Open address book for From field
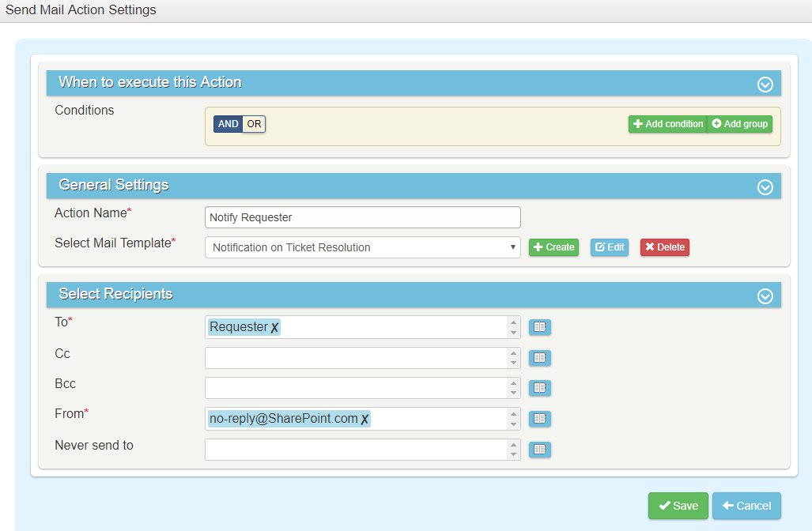Screen dimensions: 812x531 [539, 419]
